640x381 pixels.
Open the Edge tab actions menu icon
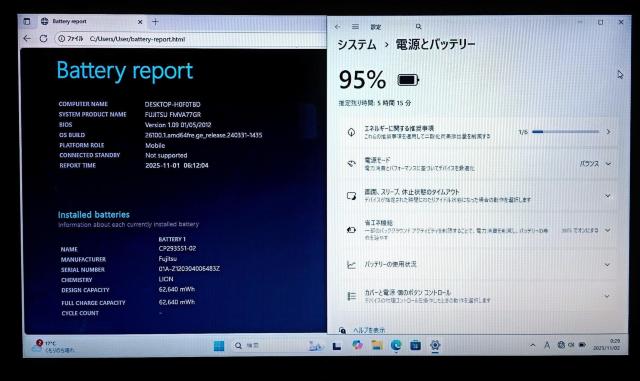pyautogui.click(x=27, y=21)
